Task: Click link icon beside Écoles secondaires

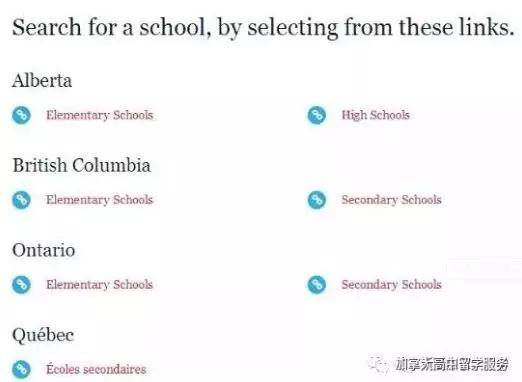Action: pos(21,369)
